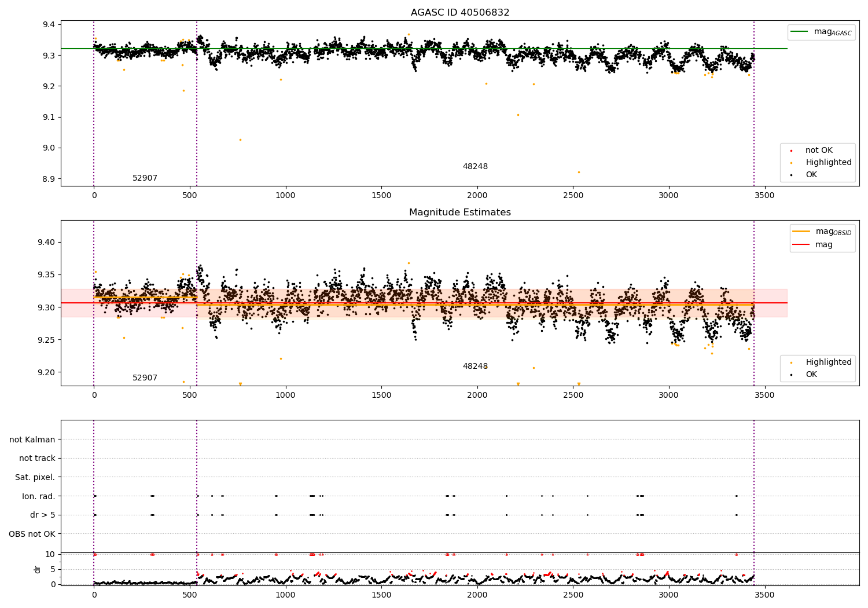Click the 'Sat. pixel.' row label
Image resolution: width=868 pixels, height=608 pixels.
pos(35,478)
